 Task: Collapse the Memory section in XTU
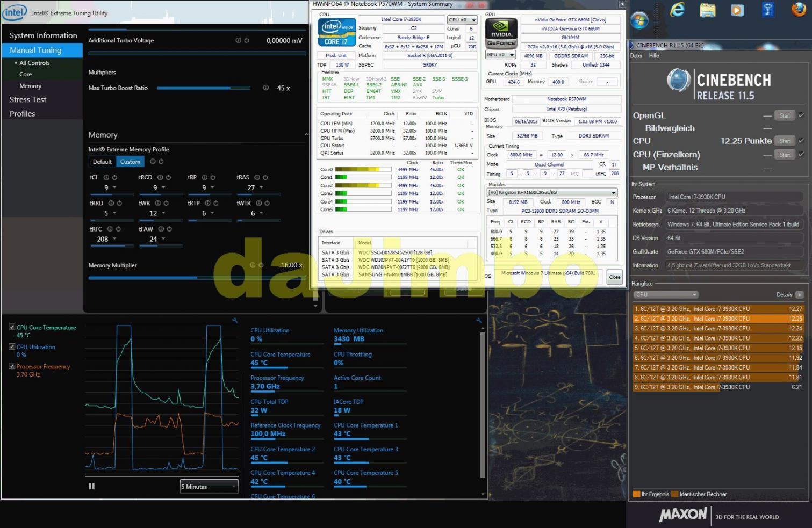coord(306,134)
